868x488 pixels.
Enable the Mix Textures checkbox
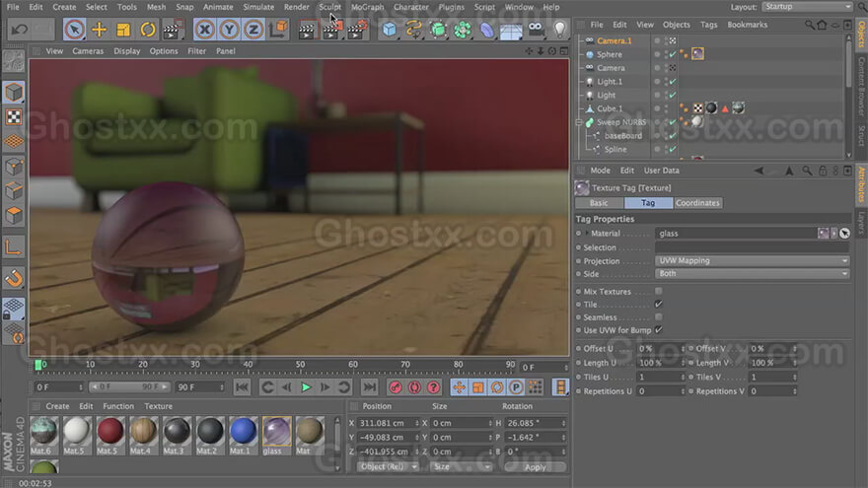click(658, 291)
